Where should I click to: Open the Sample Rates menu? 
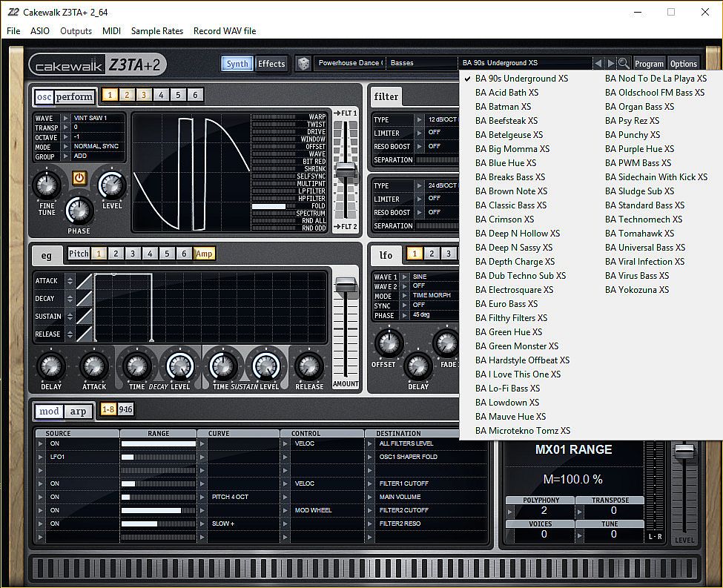pos(157,31)
